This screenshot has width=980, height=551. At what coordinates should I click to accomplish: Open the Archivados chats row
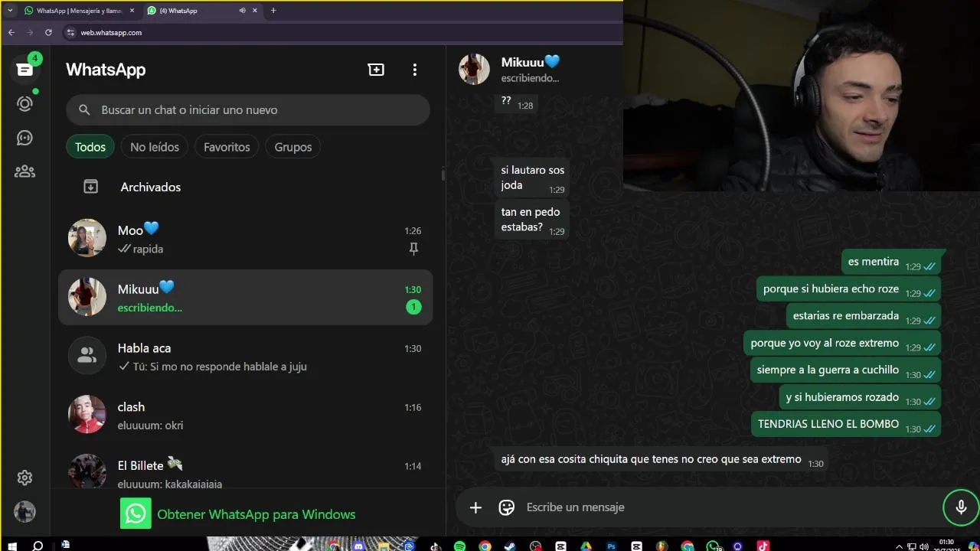(245, 187)
